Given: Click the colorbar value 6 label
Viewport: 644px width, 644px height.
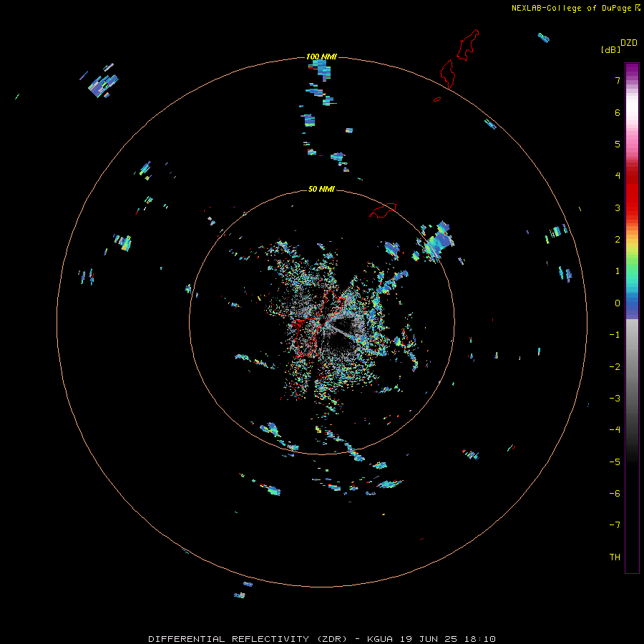Looking at the screenshot, I should tap(618, 112).
